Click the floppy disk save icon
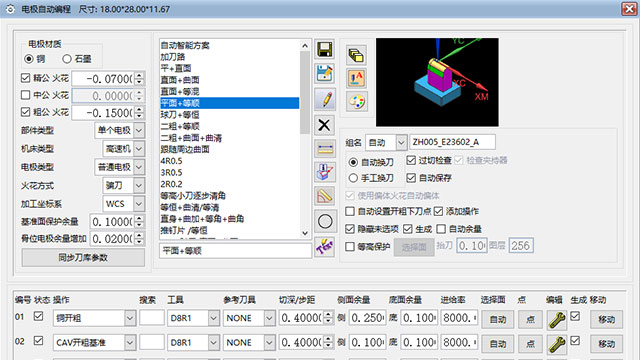Image resolution: width=640 pixels, height=360 pixels. pos(325,50)
